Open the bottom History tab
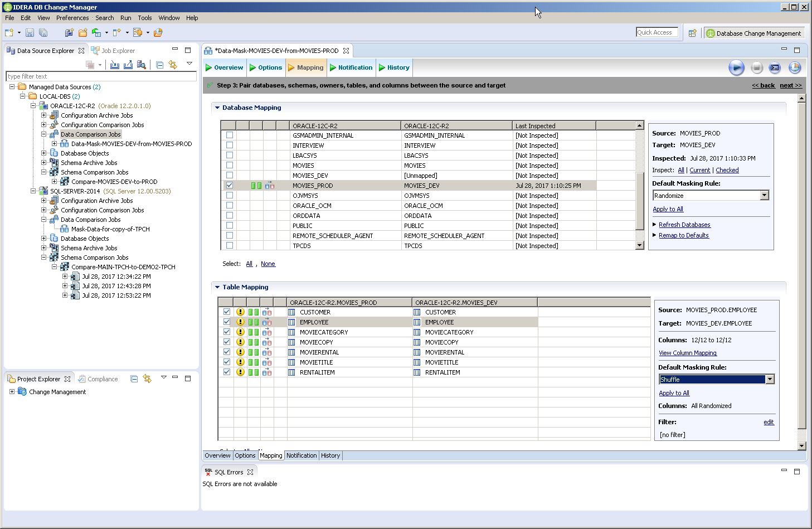Viewport: 812px width, 529px height. pyautogui.click(x=330, y=455)
